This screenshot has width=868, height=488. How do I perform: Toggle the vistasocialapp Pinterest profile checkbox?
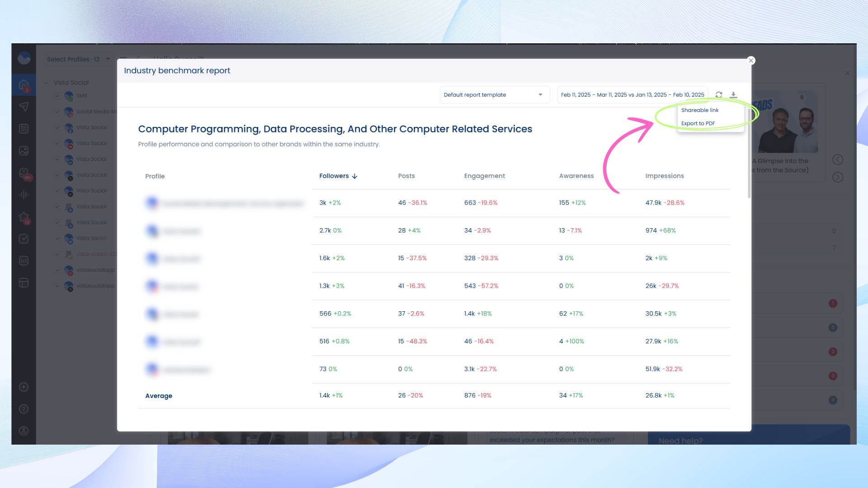57,270
